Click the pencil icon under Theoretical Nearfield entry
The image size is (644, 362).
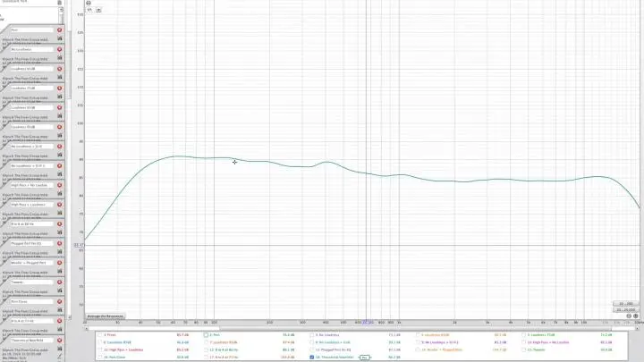tap(60, 357)
